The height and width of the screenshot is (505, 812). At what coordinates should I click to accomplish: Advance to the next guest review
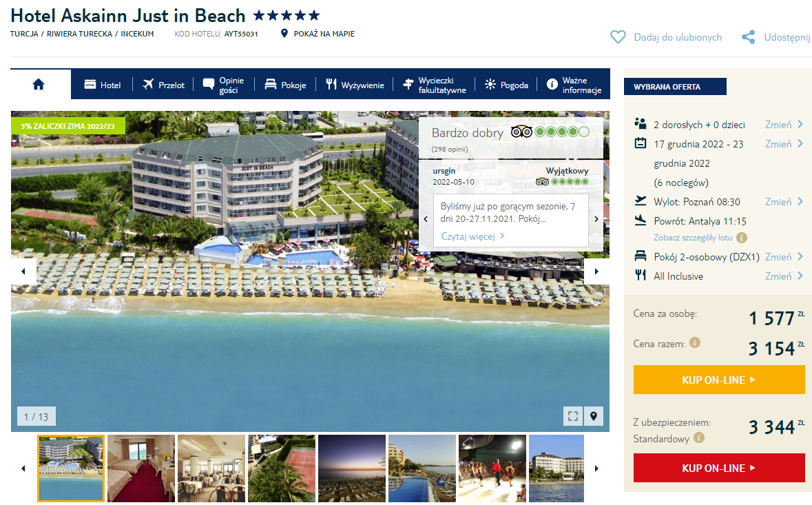(x=596, y=219)
